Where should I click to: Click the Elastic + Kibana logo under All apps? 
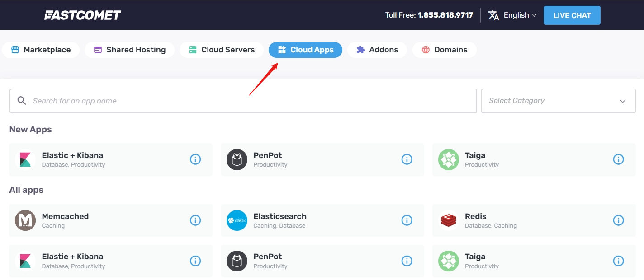[x=25, y=261]
